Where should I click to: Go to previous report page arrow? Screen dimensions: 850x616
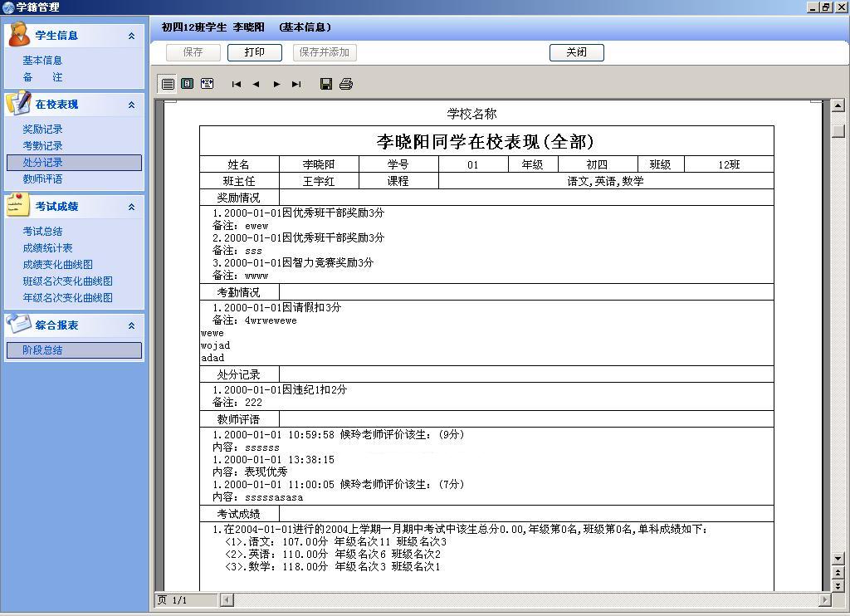(256, 84)
